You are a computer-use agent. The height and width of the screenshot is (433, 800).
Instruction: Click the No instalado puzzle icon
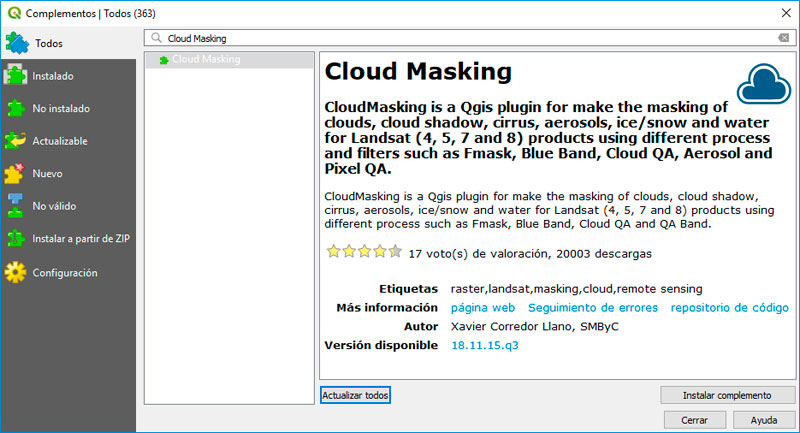click(15, 108)
